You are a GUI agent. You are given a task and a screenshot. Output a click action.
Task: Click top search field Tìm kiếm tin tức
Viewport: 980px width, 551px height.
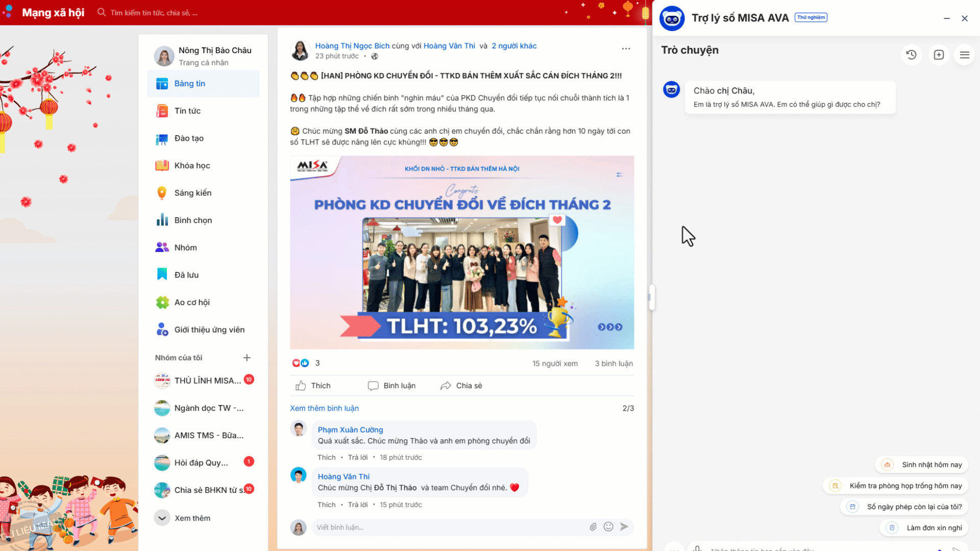(154, 13)
